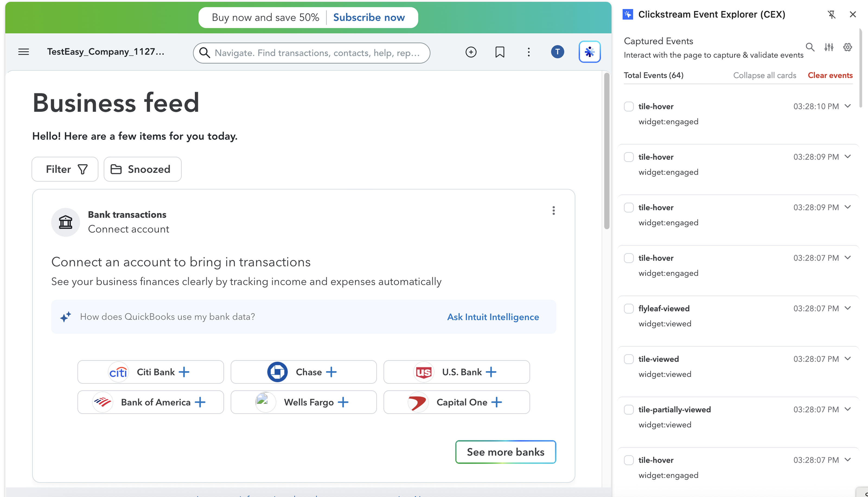Check the flyleaf-viewed event checkbox
Image resolution: width=868 pixels, height=497 pixels.
click(629, 308)
